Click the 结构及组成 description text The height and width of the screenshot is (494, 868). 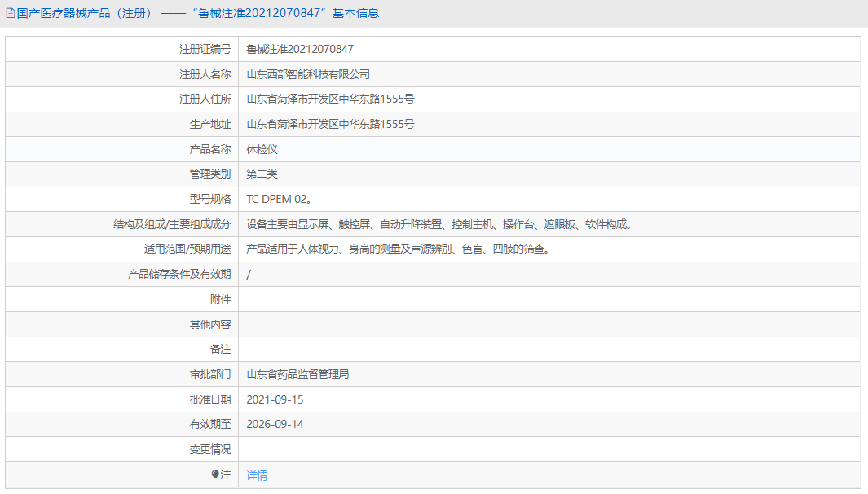click(x=440, y=223)
